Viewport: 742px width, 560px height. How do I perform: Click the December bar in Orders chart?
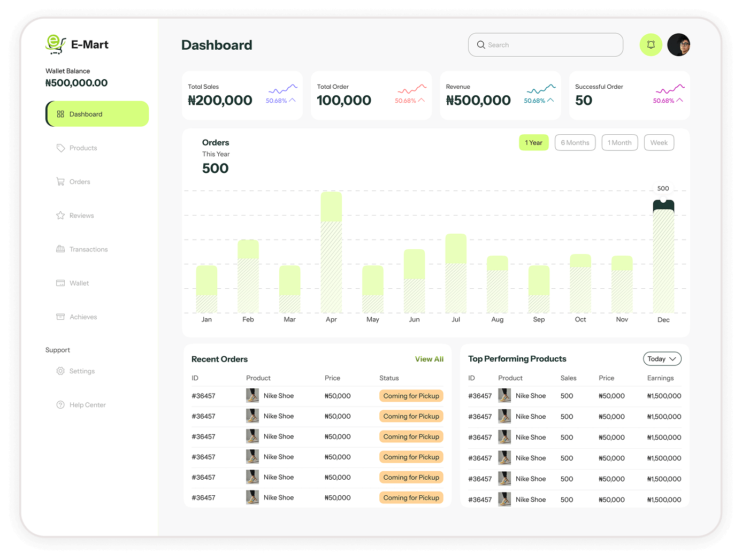click(663, 257)
